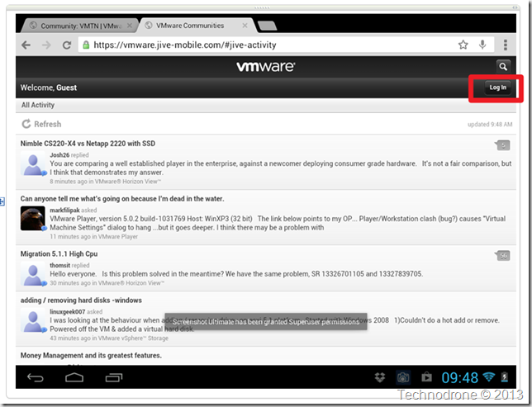Bookmark the page with the star icon
This screenshot has width=532, height=407.
(x=463, y=45)
